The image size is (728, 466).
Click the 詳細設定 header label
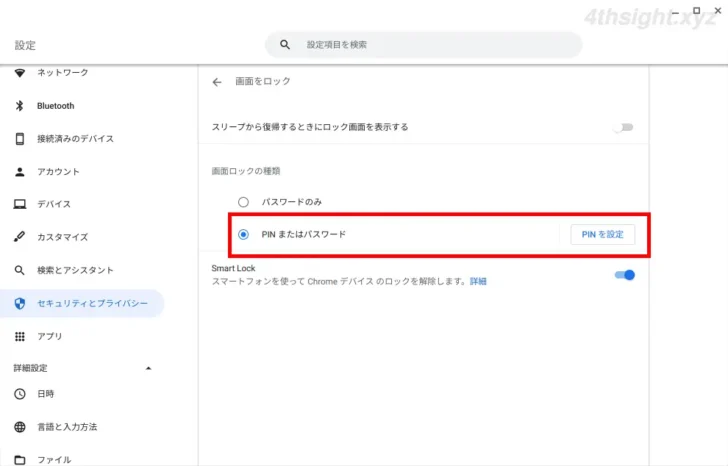30,369
